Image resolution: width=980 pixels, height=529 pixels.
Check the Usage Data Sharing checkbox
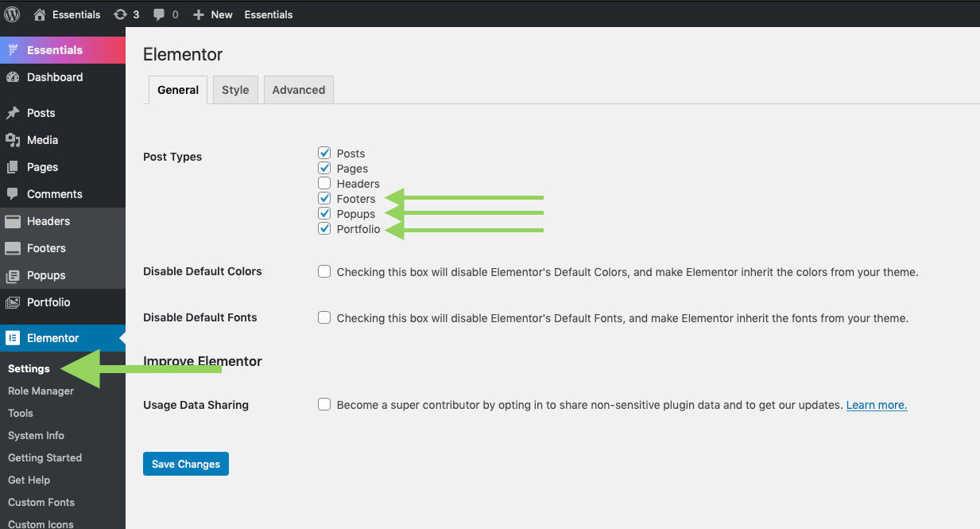[324, 404]
